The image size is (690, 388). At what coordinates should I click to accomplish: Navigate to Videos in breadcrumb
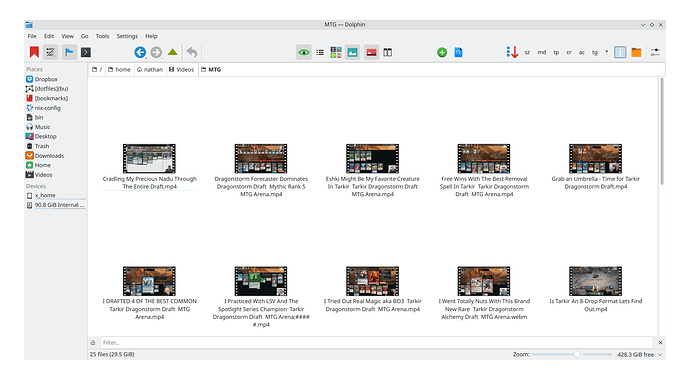tap(181, 70)
